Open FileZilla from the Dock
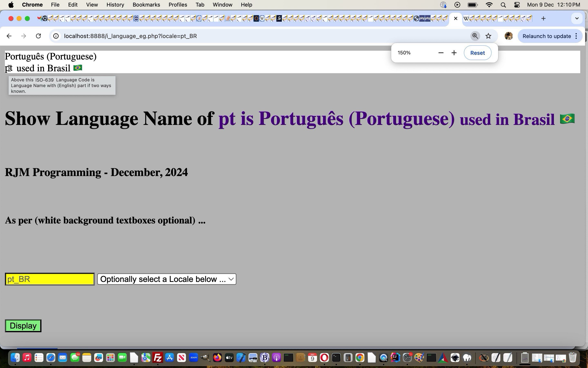Screen dimensions: 588x368 pos(158,358)
